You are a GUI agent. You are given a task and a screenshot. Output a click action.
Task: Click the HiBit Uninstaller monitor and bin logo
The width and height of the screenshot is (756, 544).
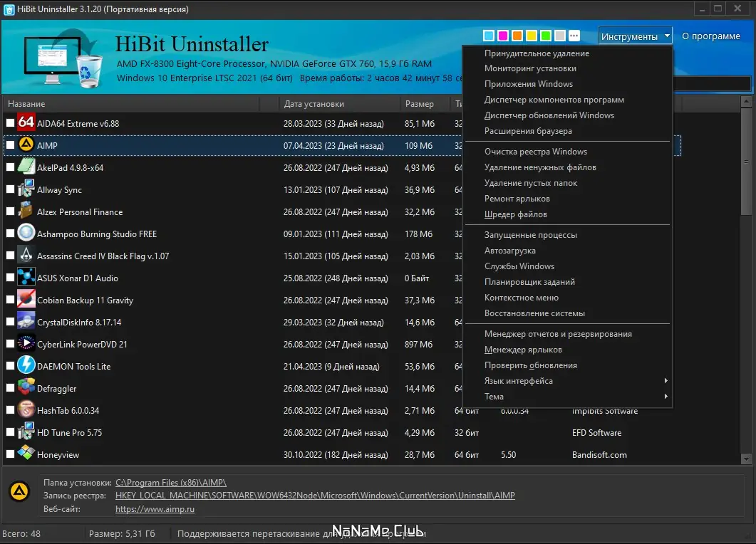click(63, 59)
